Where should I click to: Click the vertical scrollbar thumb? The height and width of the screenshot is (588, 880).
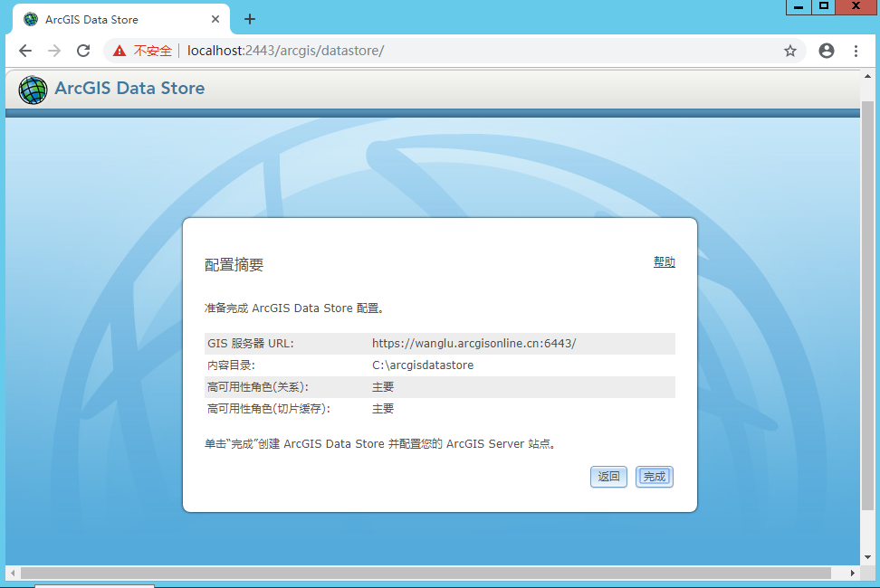click(x=868, y=306)
